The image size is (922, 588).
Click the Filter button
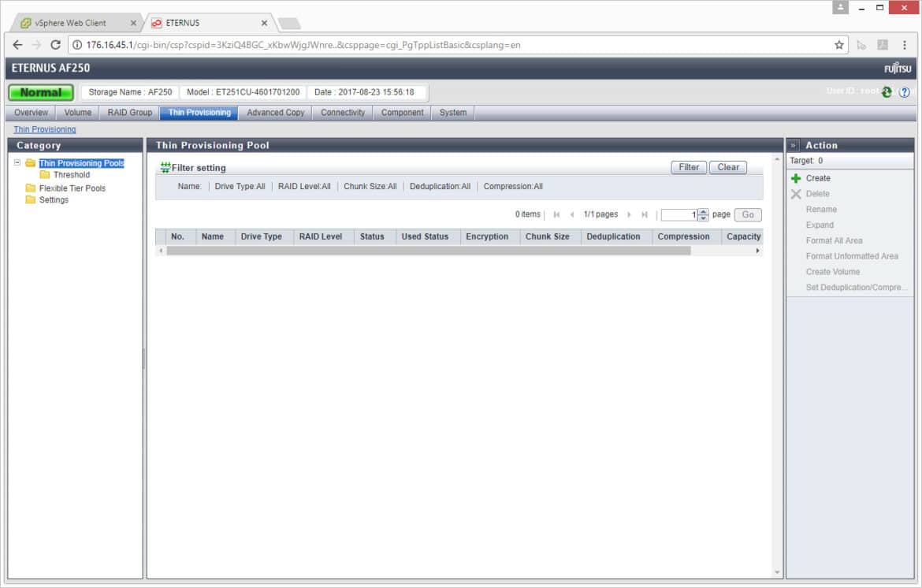tap(689, 168)
